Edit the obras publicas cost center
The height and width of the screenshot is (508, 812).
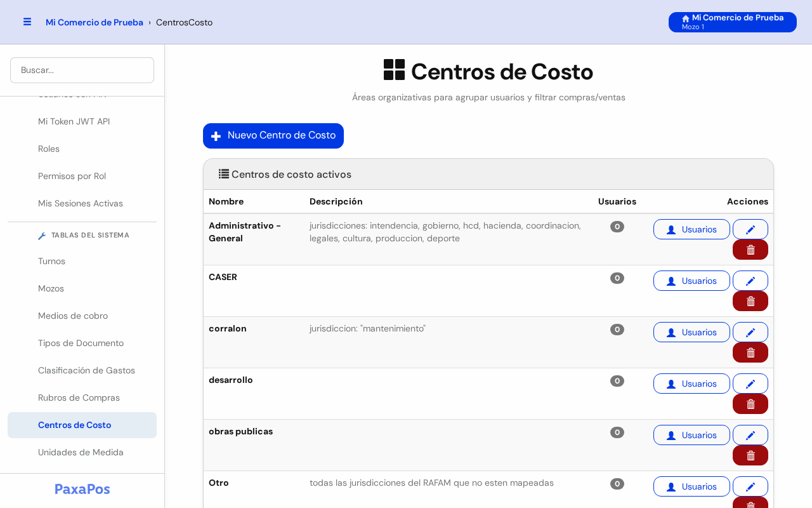click(750, 435)
